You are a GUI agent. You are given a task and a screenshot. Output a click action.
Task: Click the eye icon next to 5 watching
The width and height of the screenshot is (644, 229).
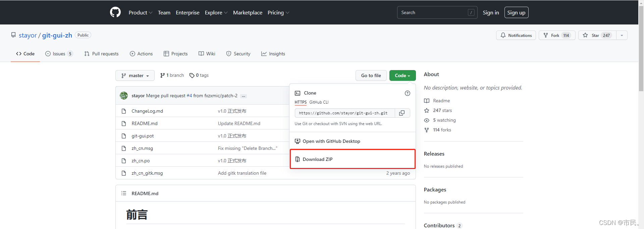pos(427,120)
